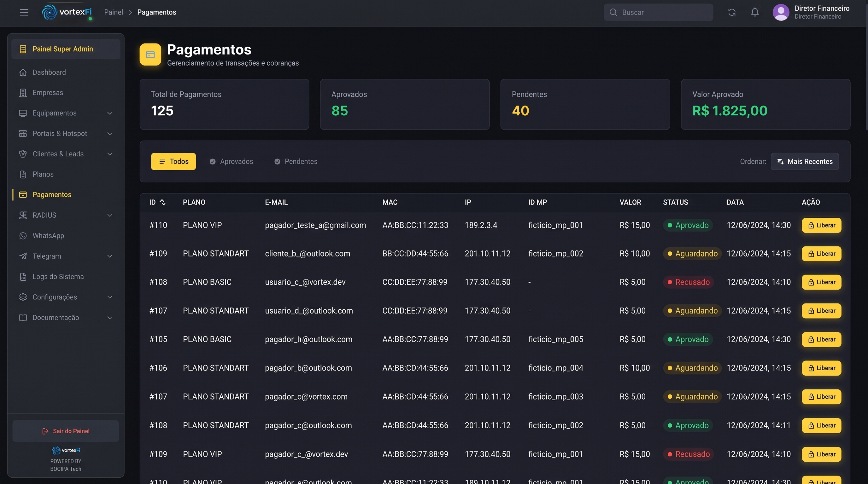Click Liberar for pagador_b@outlook.com
The image size is (868, 484).
pos(822,368)
